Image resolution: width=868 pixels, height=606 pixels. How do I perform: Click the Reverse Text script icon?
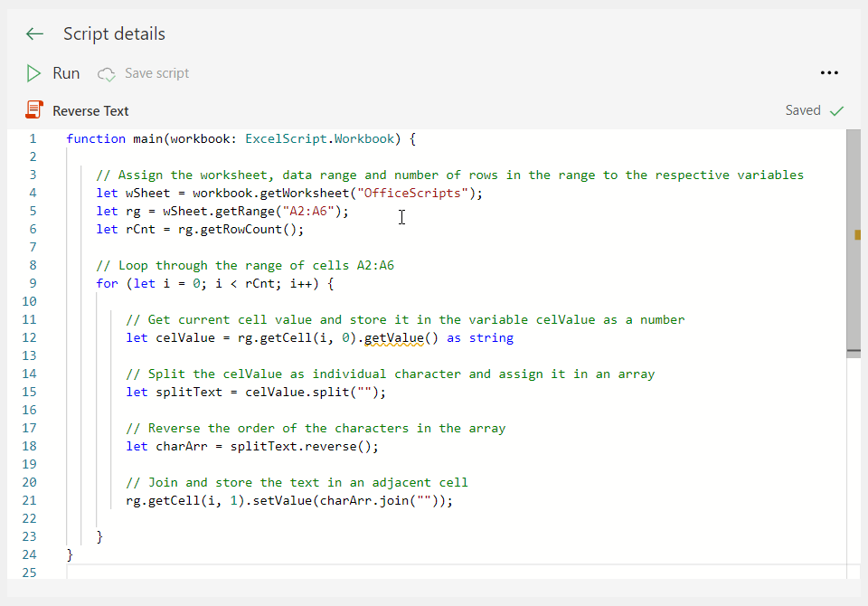click(x=34, y=109)
